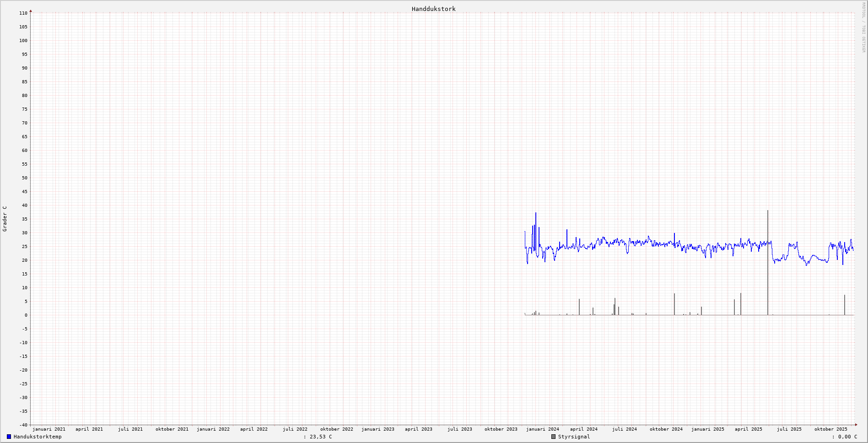The height and width of the screenshot is (443, 868).
Task: Click the Handukstorktemp legend text
Action: tap(38, 437)
